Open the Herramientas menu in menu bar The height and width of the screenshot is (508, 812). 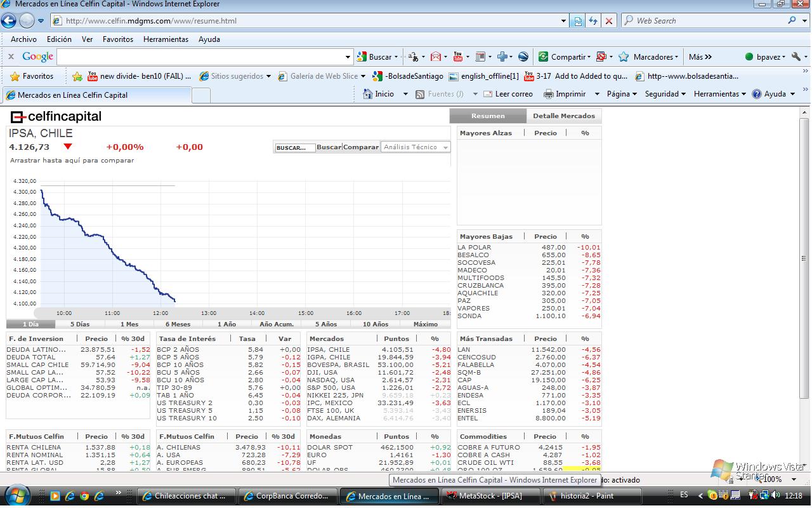tap(166, 39)
